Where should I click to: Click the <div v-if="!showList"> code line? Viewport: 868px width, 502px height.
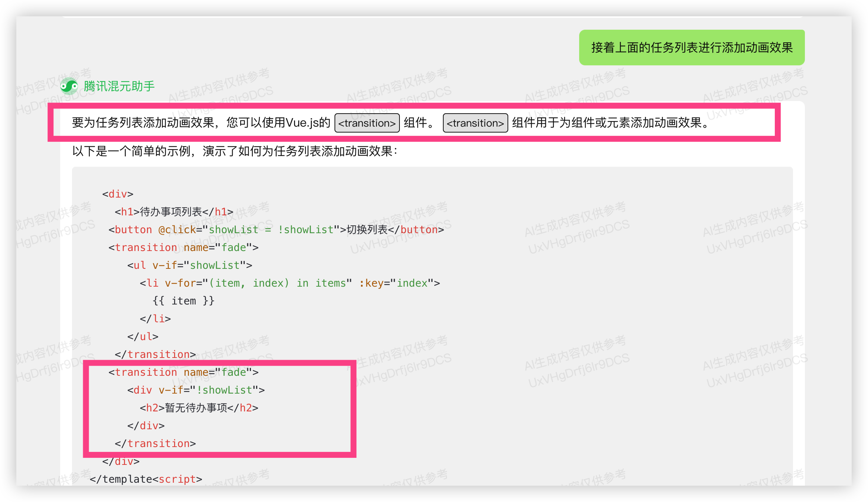coord(196,390)
